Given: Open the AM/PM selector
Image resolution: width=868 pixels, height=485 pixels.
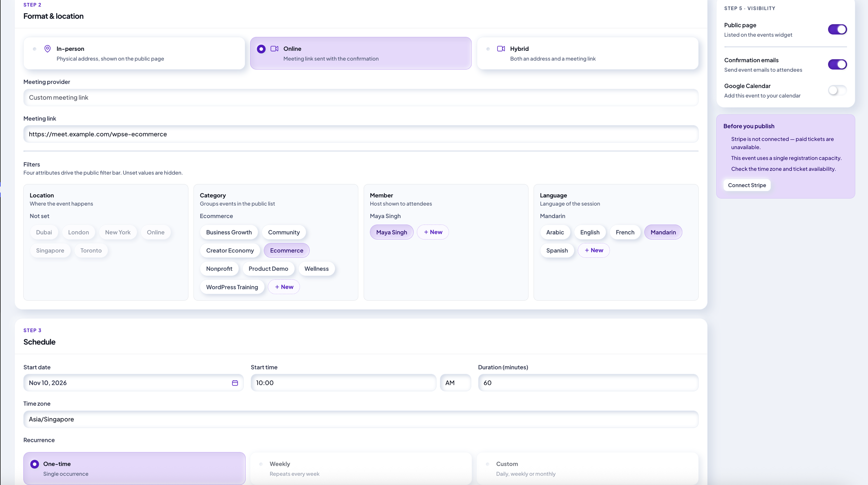Looking at the screenshot, I should coord(456,383).
